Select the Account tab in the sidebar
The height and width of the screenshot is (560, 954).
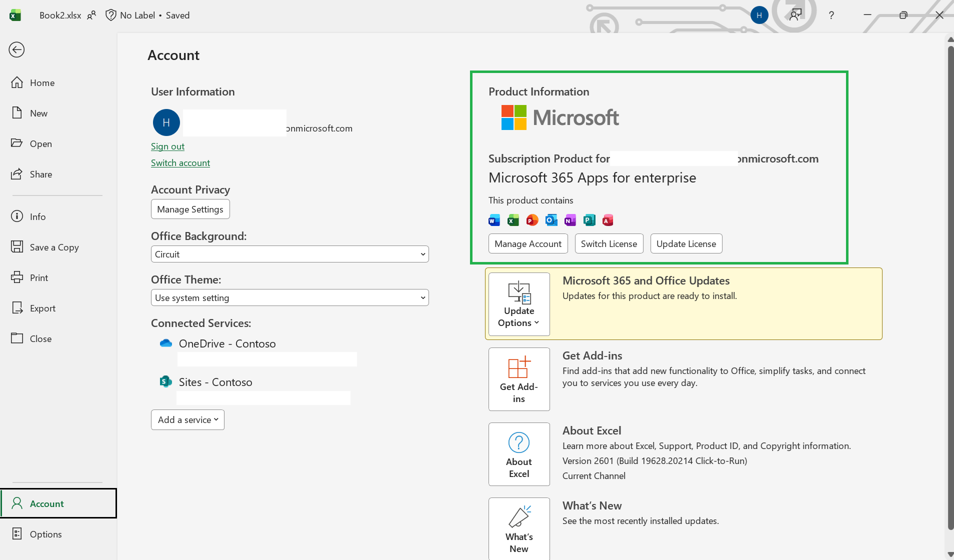coord(58,503)
